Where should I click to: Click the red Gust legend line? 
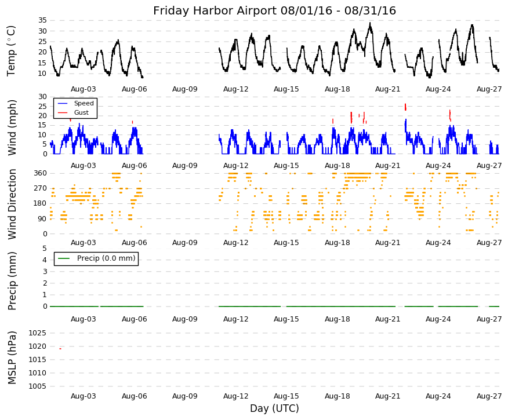click(62, 112)
